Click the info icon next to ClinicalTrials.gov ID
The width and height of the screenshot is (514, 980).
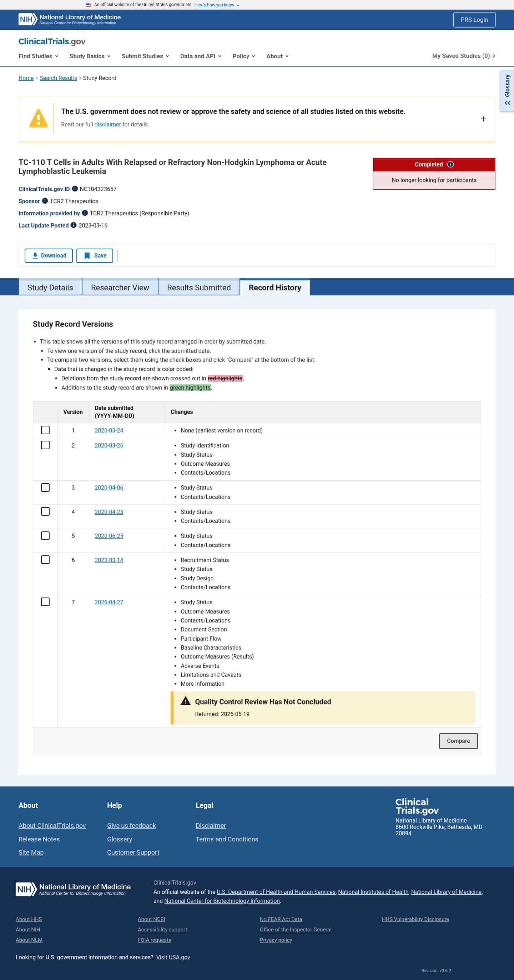[75, 189]
